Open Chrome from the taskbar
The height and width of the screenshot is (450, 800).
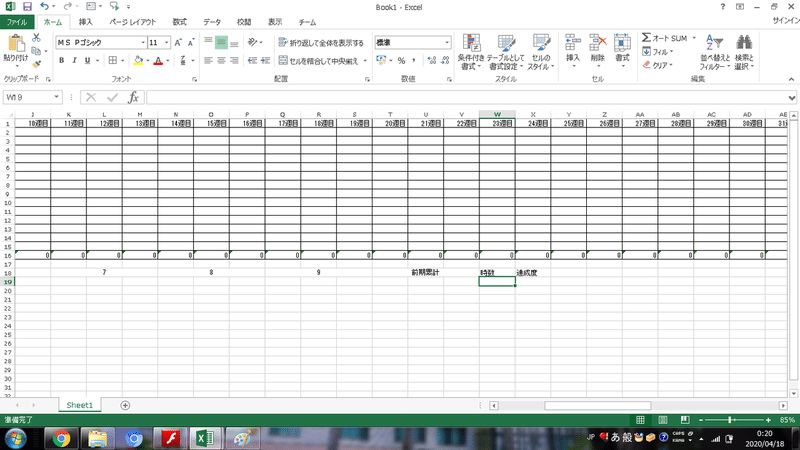click(62, 439)
